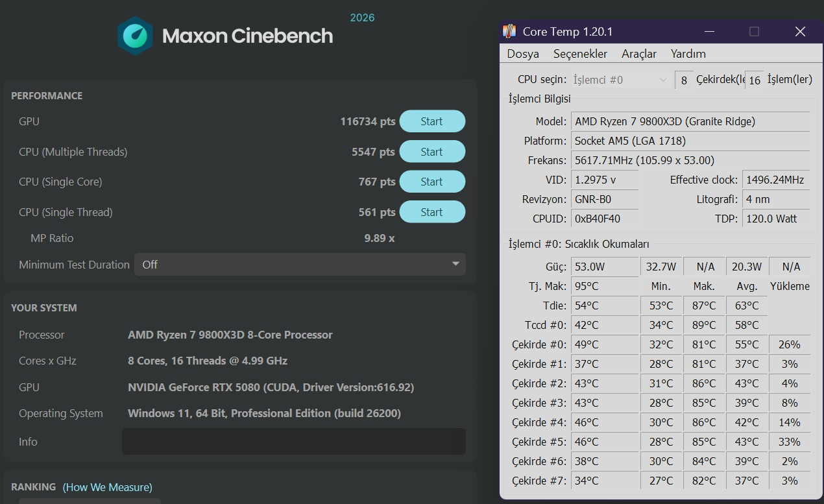Click the Platform field 'Socket AM5 (LGA 1718)'
This screenshot has height=504, width=824.
[x=690, y=141]
